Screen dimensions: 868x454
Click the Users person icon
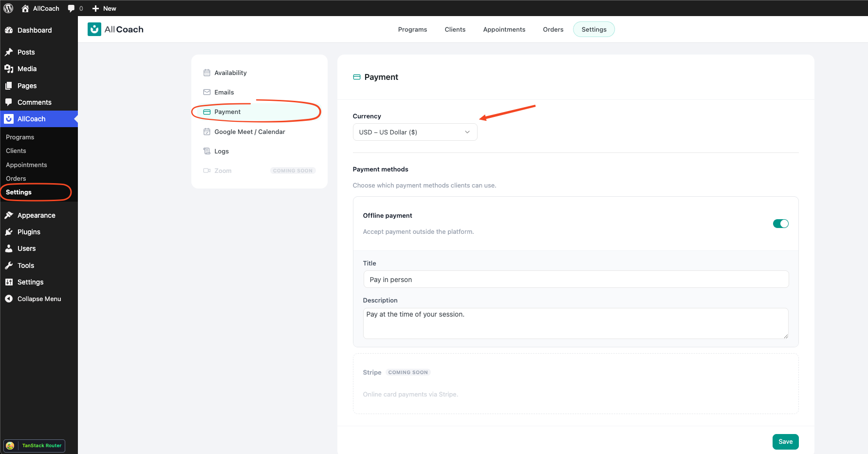(9, 248)
